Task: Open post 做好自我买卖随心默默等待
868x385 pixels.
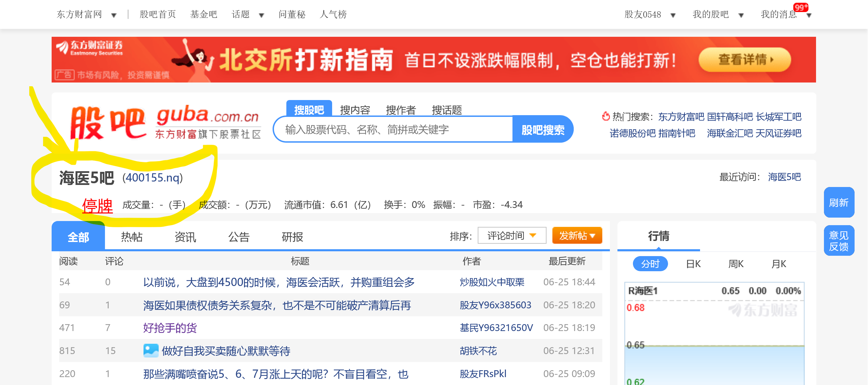Action: point(226,351)
